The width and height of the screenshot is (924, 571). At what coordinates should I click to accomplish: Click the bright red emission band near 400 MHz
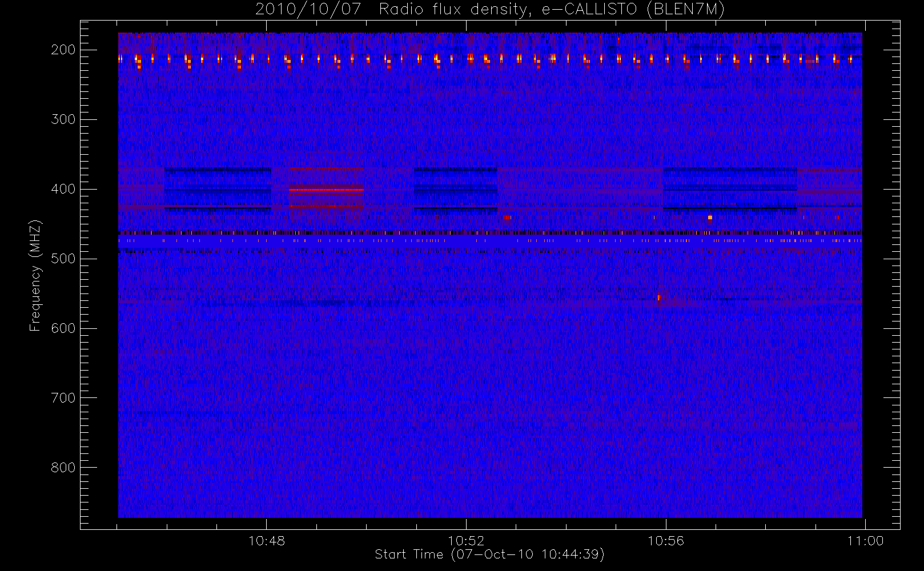(326, 189)
